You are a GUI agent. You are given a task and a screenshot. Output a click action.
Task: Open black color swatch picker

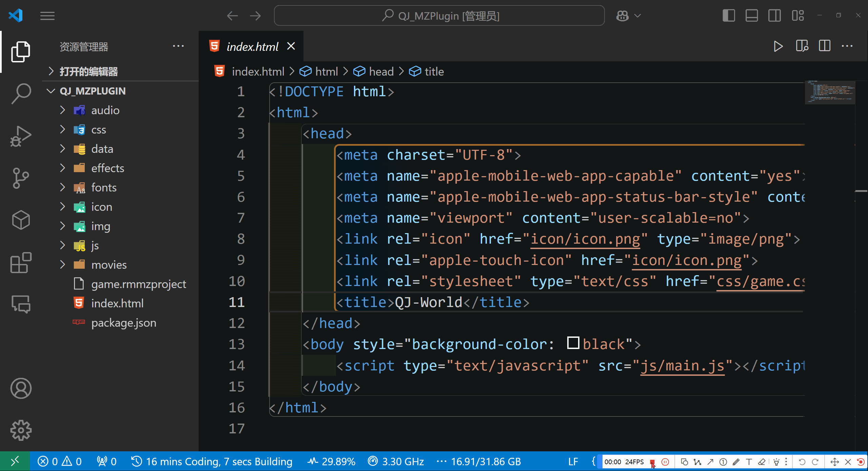[x=573, y=343]
